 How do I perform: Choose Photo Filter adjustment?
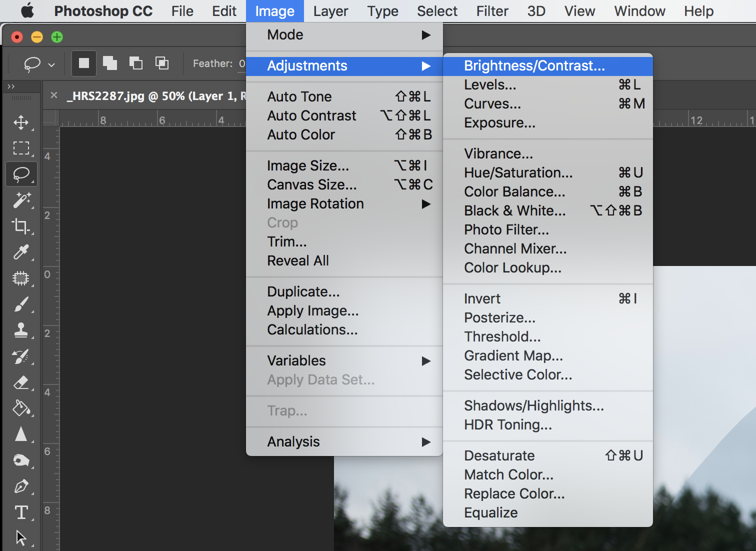click(x=548, y=230)
